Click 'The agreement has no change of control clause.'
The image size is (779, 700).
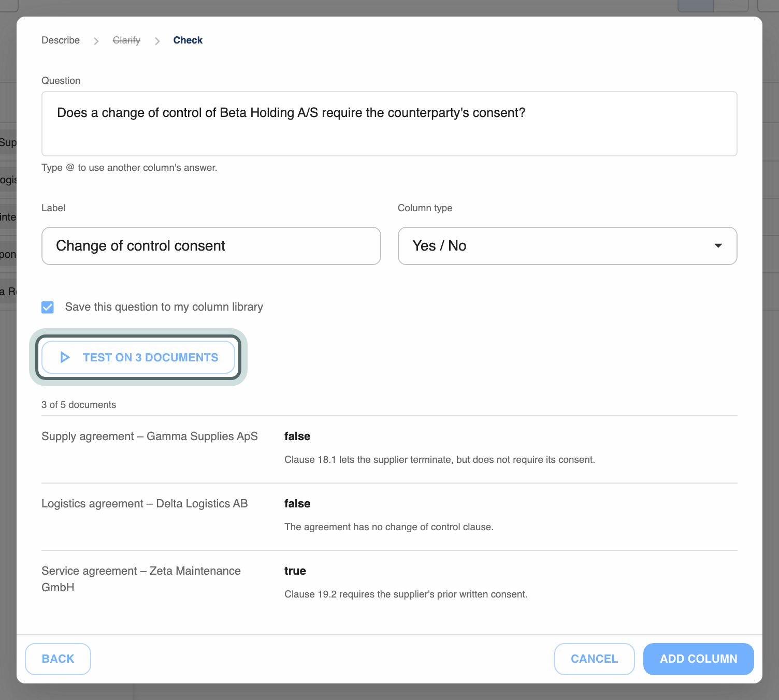(x=389, y=527)
